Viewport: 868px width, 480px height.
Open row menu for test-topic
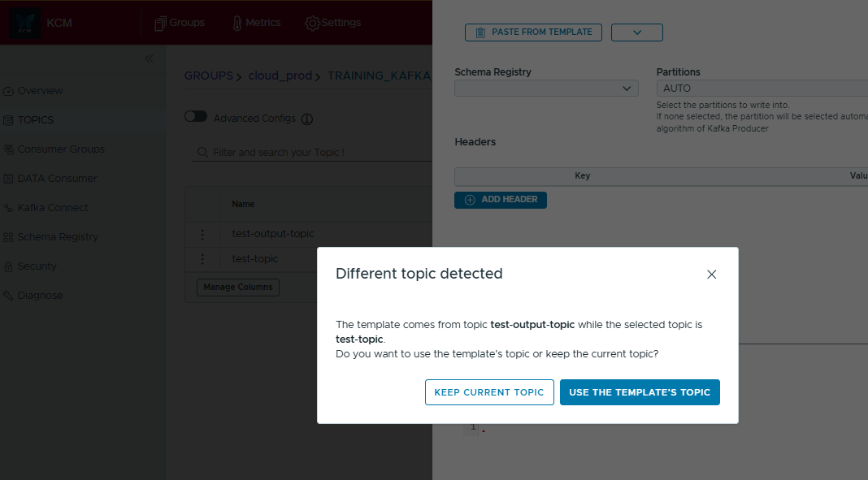(202, 259)
